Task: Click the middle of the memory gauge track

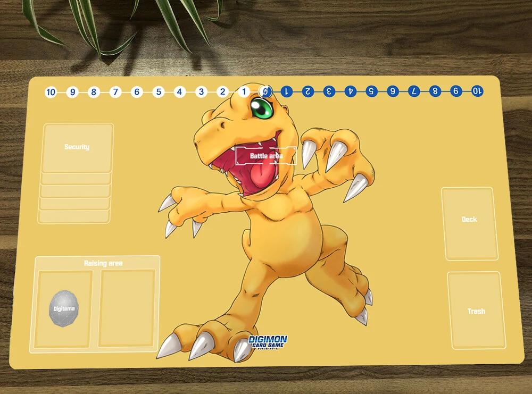Action: (264, 91)
